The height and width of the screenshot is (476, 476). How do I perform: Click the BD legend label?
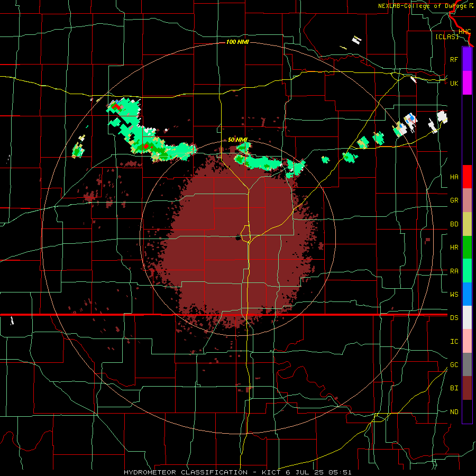[454, 224]
